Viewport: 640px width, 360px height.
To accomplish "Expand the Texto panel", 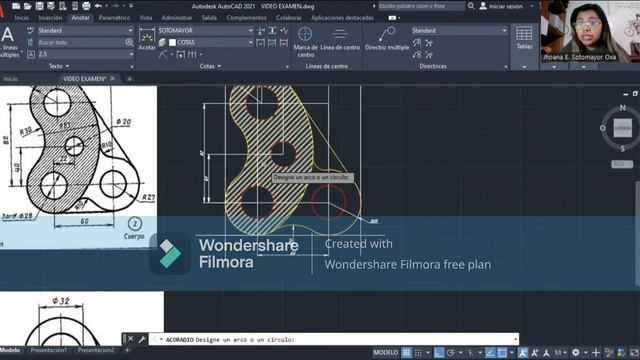I will coord(59,66).
